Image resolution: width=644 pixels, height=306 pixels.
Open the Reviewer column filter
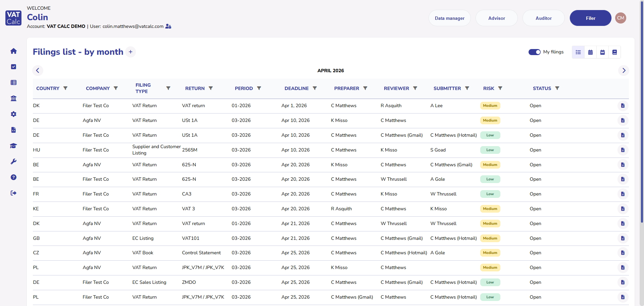[x=415, y=88]
